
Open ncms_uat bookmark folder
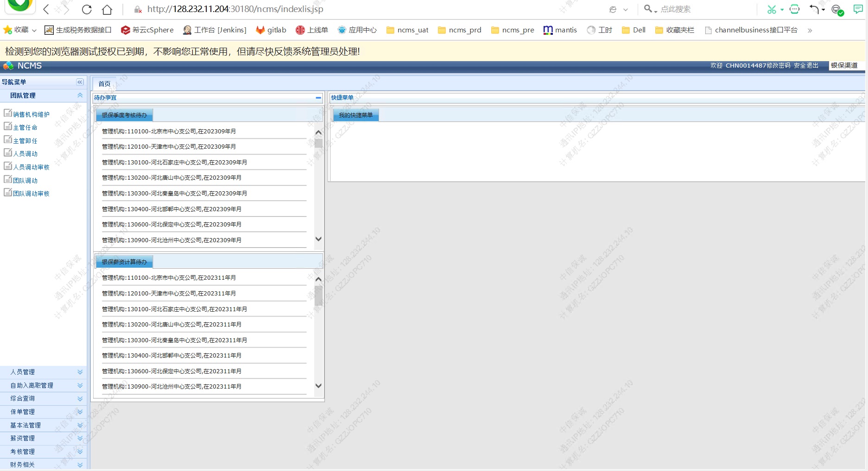[x=407, y=30]
